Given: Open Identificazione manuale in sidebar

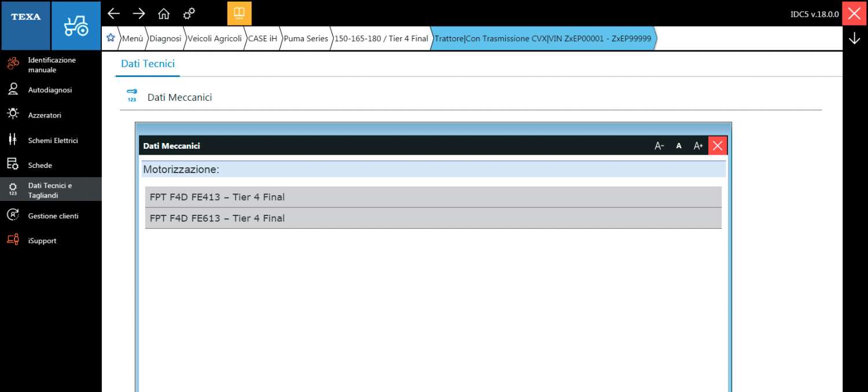Looking at the screenshot, I should point(51,65).
